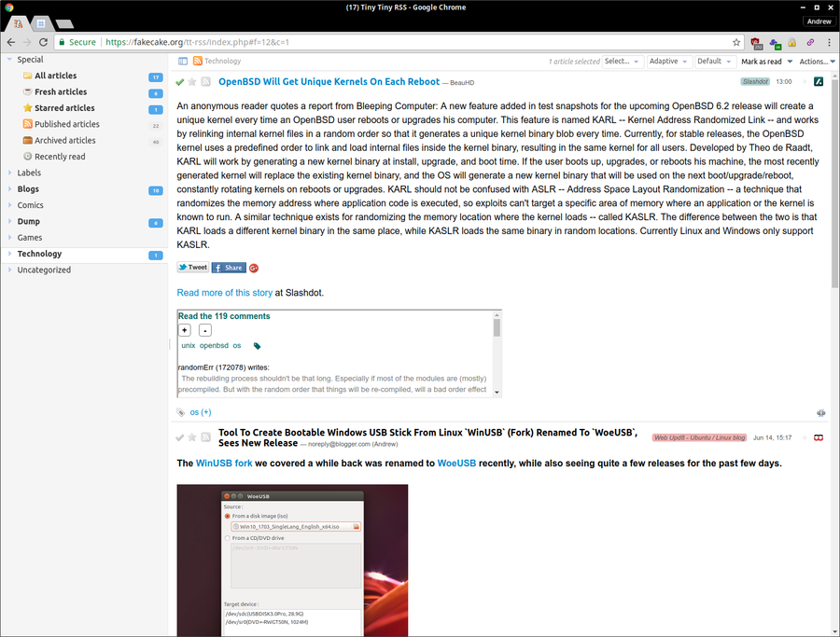Click the Web Upd8 - Ubuntu / Linux blog label
Image resolution: width=840 pixels, height=637 pixels.
point(699,437)
